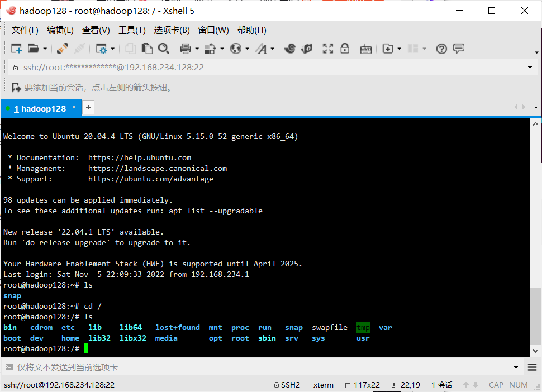Open the find magnifier icon

(x=164, y=49)
